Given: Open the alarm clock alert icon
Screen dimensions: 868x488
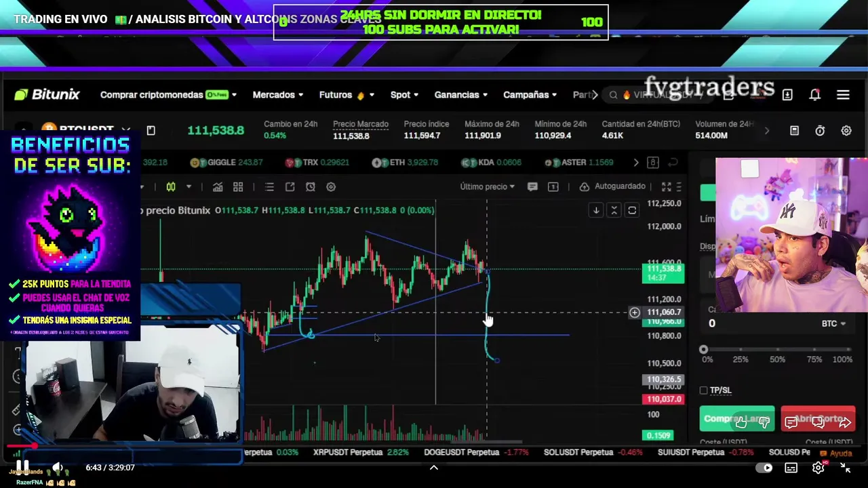Looking at the screenshot, I should click(310, 186).
